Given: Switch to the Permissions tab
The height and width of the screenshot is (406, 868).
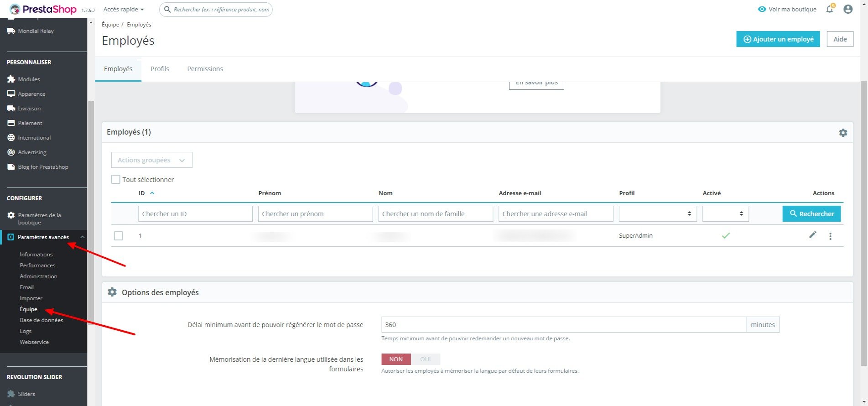Looking at the screenshot, I should coord(205,69).
